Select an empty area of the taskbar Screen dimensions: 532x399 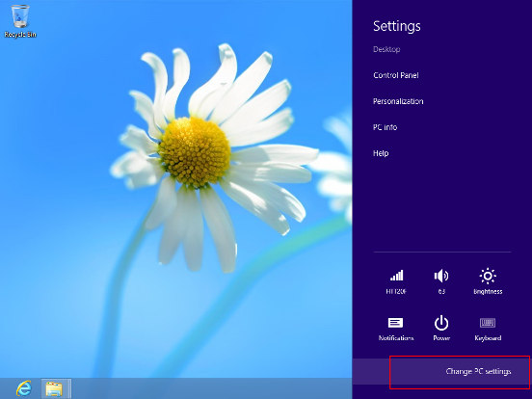coord(210,388)
